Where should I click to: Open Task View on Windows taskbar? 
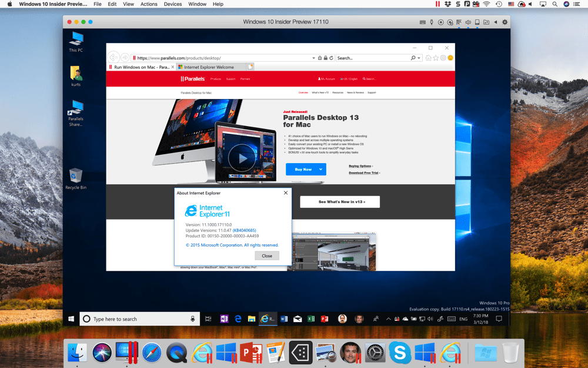click(208, 319)
